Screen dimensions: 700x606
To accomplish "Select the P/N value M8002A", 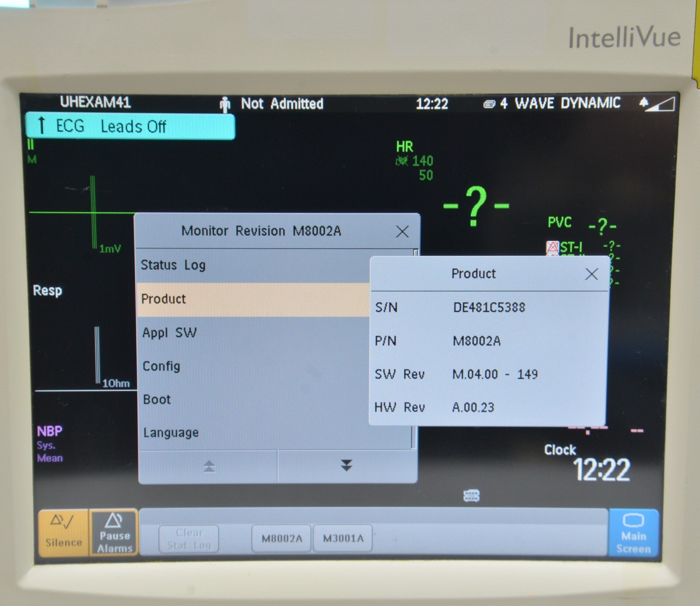I will 477,341.
